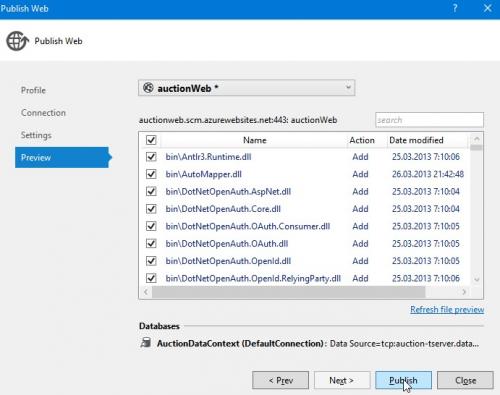Image resolution: width=500 pixels, height=395 pixels.
Task: Click the file list scroll up arrow
Action: tap(477, 139)
